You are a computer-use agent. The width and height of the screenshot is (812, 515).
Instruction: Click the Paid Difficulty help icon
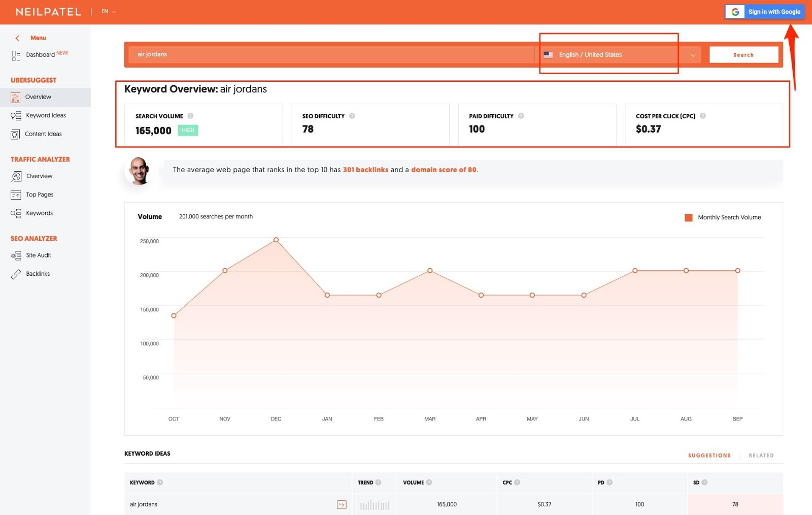coord(521,116)
